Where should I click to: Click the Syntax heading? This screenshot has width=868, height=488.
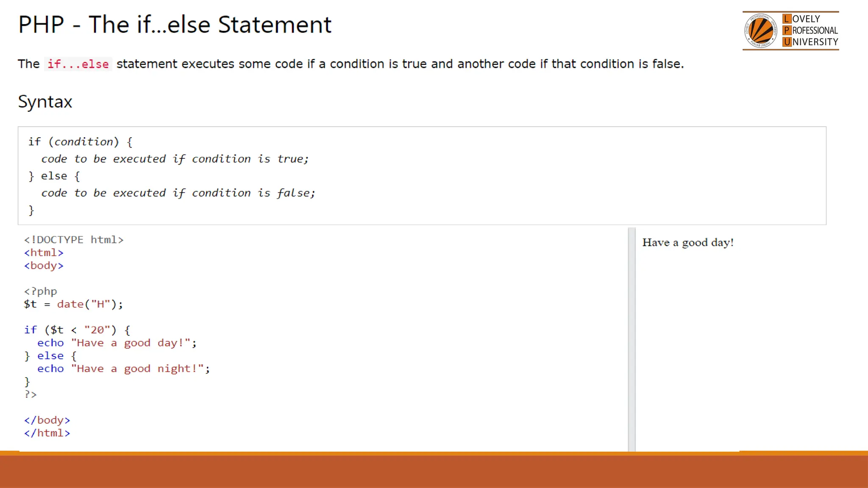click(45, 102)
